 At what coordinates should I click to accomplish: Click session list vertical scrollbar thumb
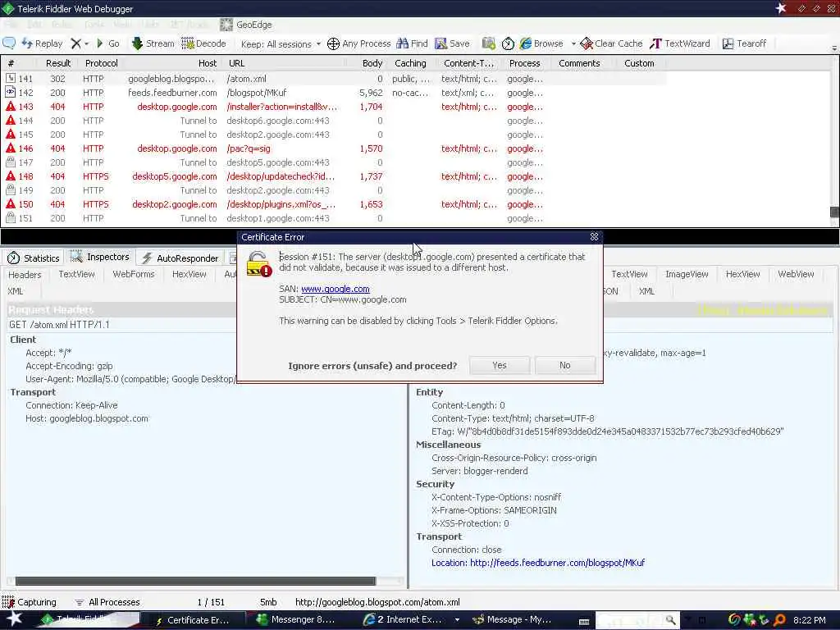(x=834, y=212)
